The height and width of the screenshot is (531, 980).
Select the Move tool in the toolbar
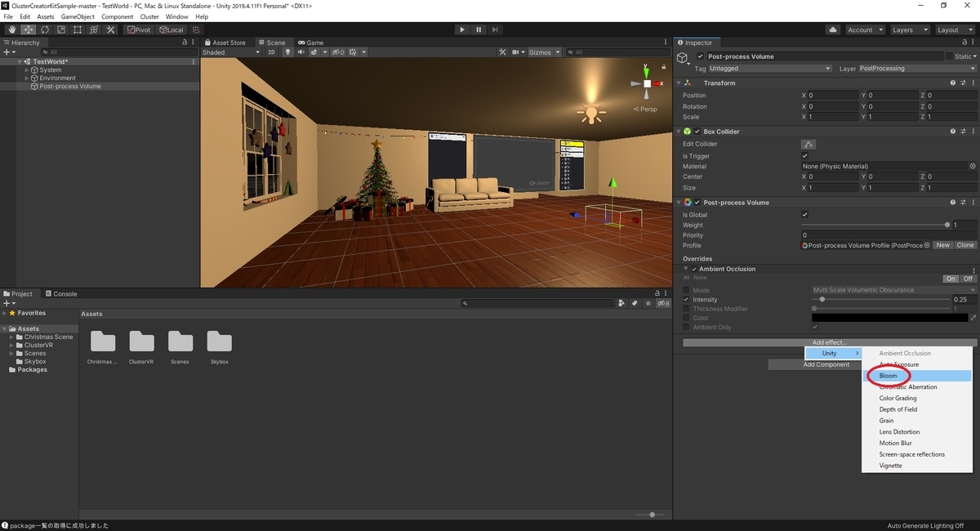[28, 29]
